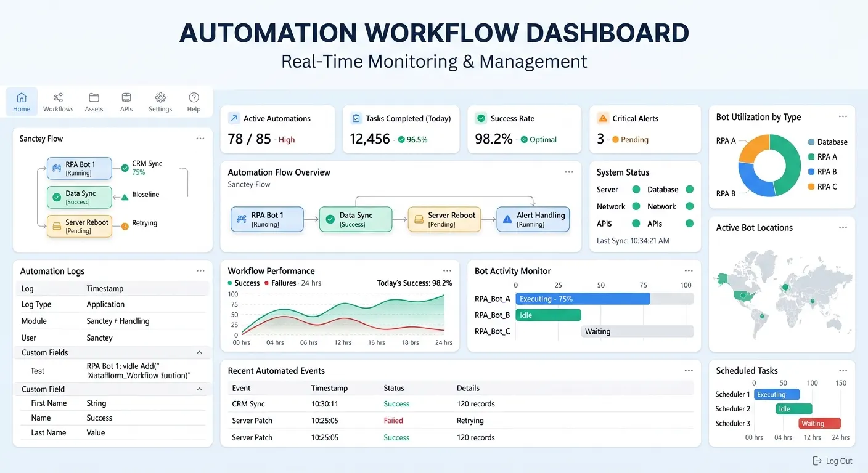Viewport: 868px width, 473px height.
Task: Click the Tasks Completed clipboard icon
Action: [x=356, y=118]
